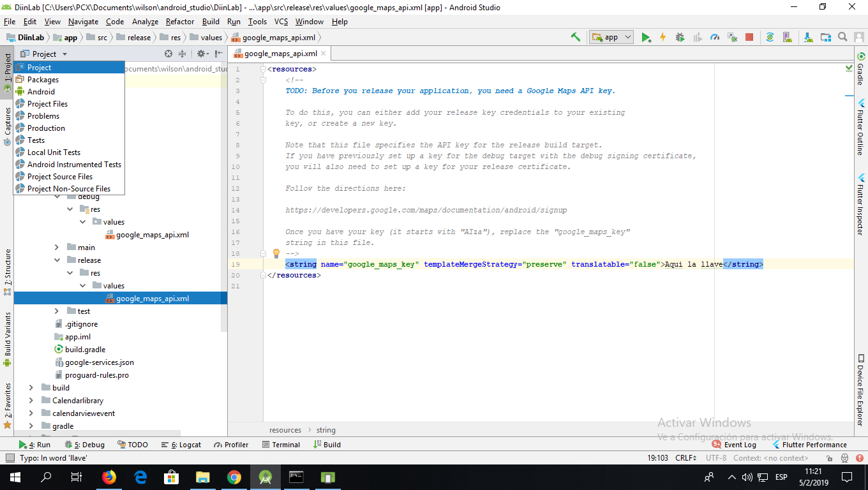Open the Flutter Inspector side panel
The height and width of the screenshot is (490, 868).
(x=860, y=204)
